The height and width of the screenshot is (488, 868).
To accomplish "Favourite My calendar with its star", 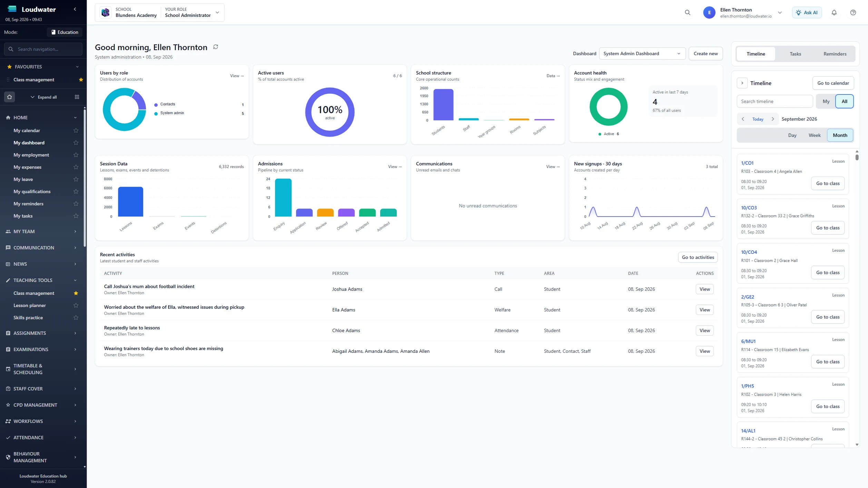I will 76,130.
